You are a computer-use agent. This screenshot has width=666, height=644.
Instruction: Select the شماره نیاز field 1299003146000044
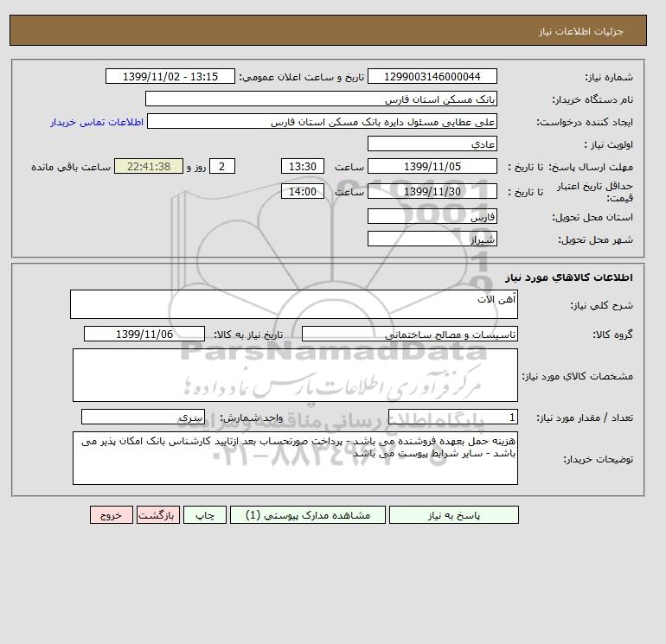click(432, 76)
